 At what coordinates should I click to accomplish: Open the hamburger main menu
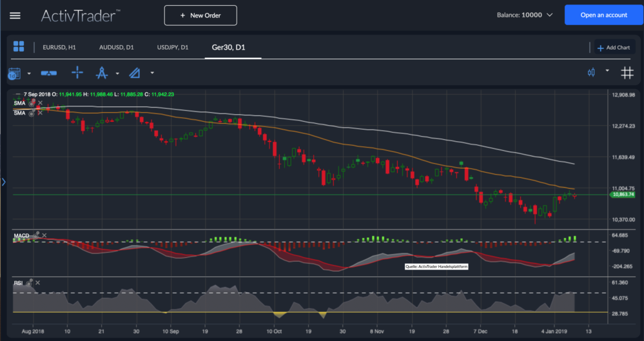click(x=15, y=15)
